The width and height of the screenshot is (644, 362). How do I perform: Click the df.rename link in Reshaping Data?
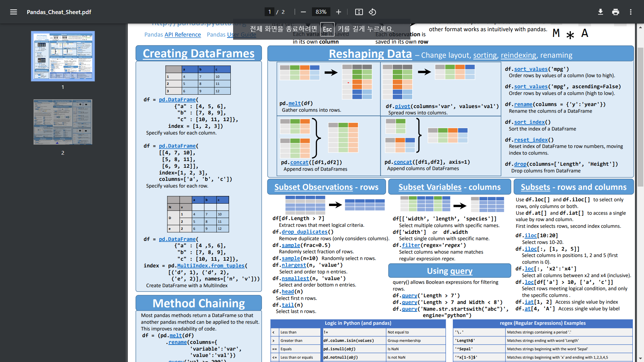pyautogui.click(x=523, y=104)
